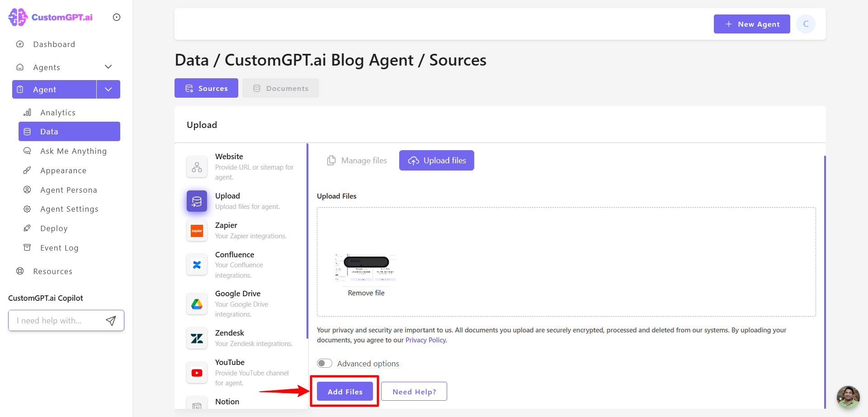Collapse sidebar using the circle icon
Image resolution: width=868 pixels, height=417 pixels.
(117, 17)
